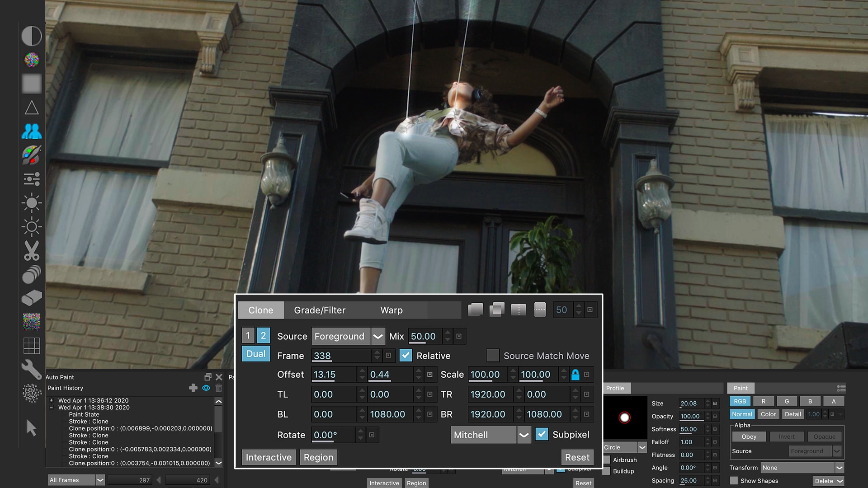Switch to the Warp tab
The image size is (868, 488).
click(392, 310)
